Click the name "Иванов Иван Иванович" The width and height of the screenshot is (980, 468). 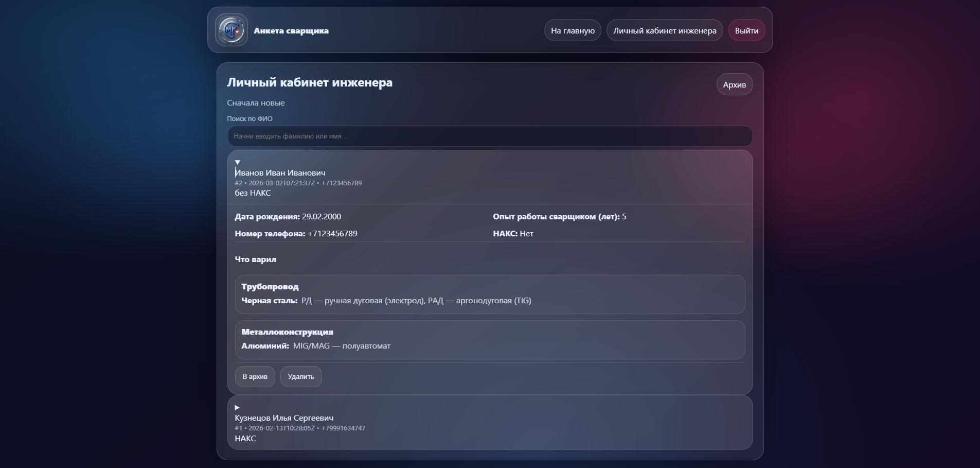coord(280,173)
